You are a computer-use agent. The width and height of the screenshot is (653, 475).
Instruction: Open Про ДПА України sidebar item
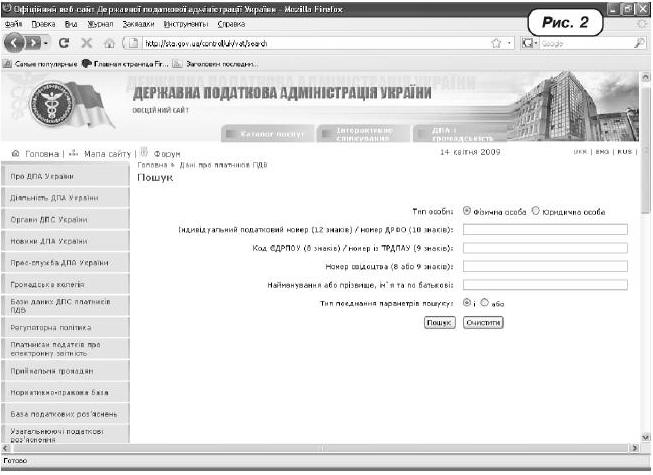coord(66,175)
